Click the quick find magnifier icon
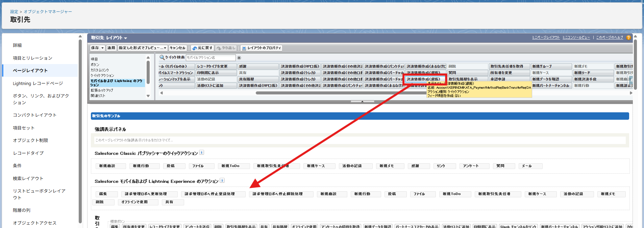Screen dimensions: 644x228 pos(162,58)
